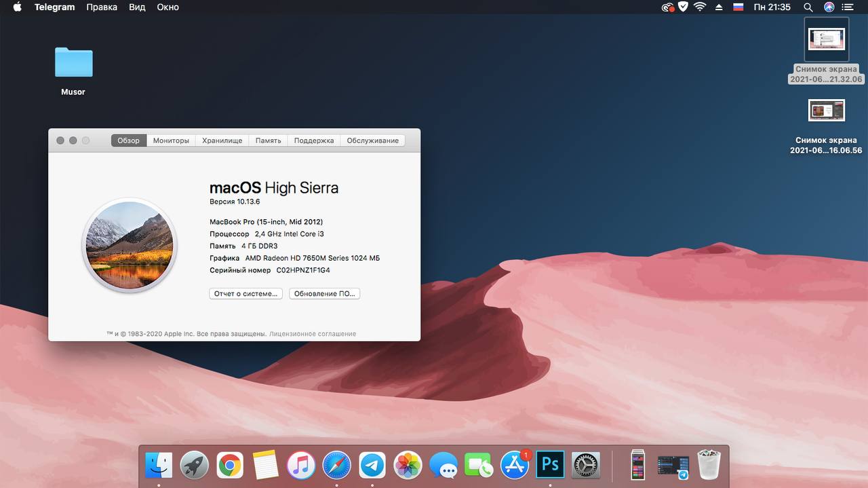Switch to the Мониторы tab

(x=171, y=140)
